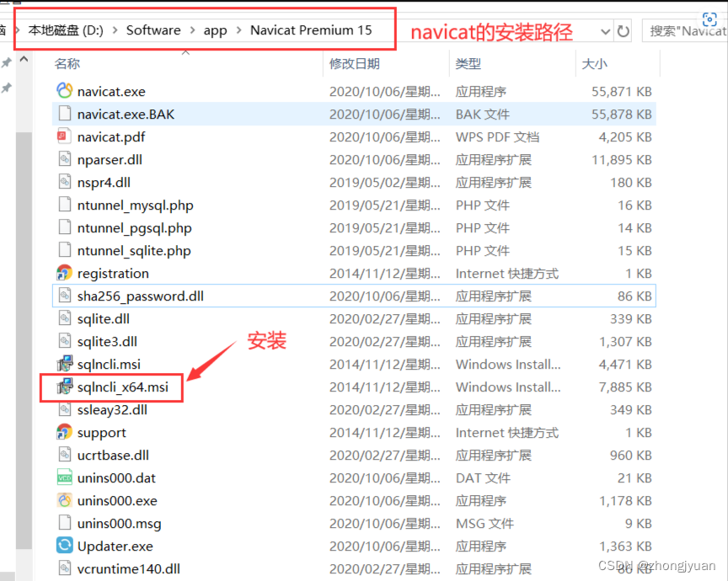
Task: Select the nparser.dll file name
Action: pyautogui.click(x=110, y=160)
